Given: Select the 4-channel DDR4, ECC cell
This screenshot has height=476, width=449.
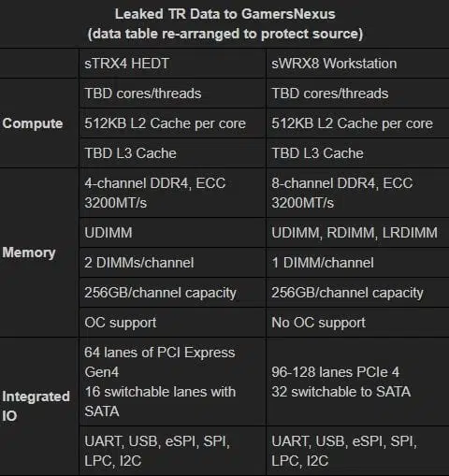Looking at the screenshot, I should click(x=172, y=193).
